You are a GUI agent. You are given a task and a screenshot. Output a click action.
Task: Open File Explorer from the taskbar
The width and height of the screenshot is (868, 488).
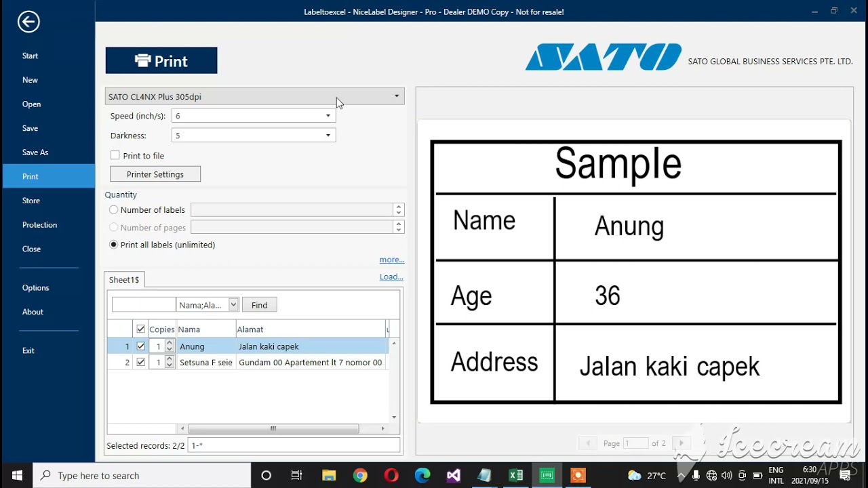pyautogui.click(x=329, y=475)
